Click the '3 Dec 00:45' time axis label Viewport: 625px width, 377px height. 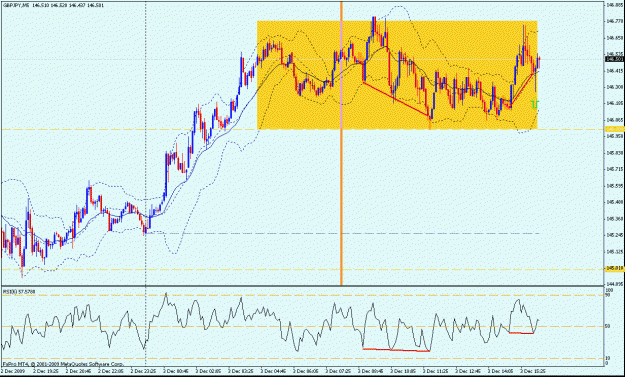tap(176, 371)
